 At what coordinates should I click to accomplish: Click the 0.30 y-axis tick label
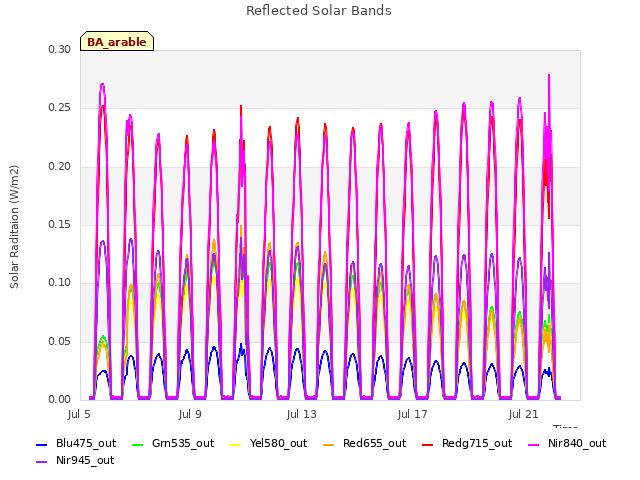(60, 49)
